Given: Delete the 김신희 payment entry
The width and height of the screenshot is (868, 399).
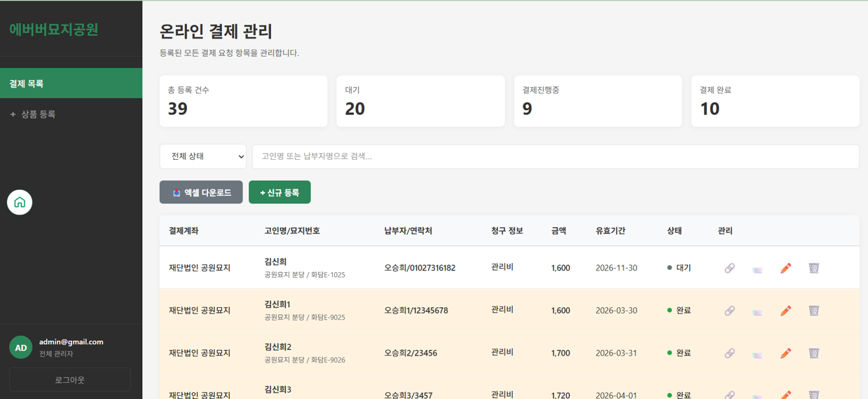Looking at the screenshot, I should (813, 268).
